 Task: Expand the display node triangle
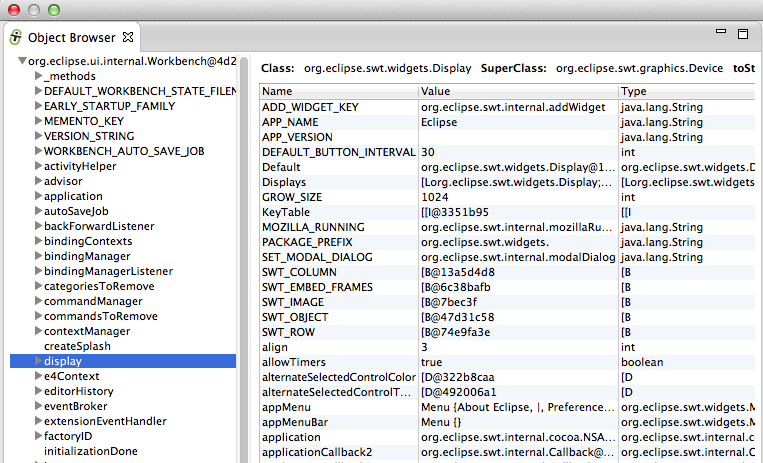tap(38, 361)
